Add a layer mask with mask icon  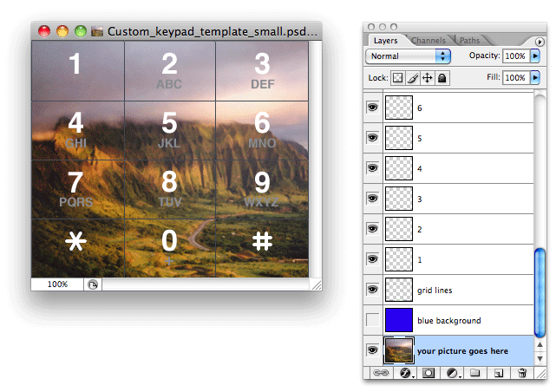click(428, 372)
